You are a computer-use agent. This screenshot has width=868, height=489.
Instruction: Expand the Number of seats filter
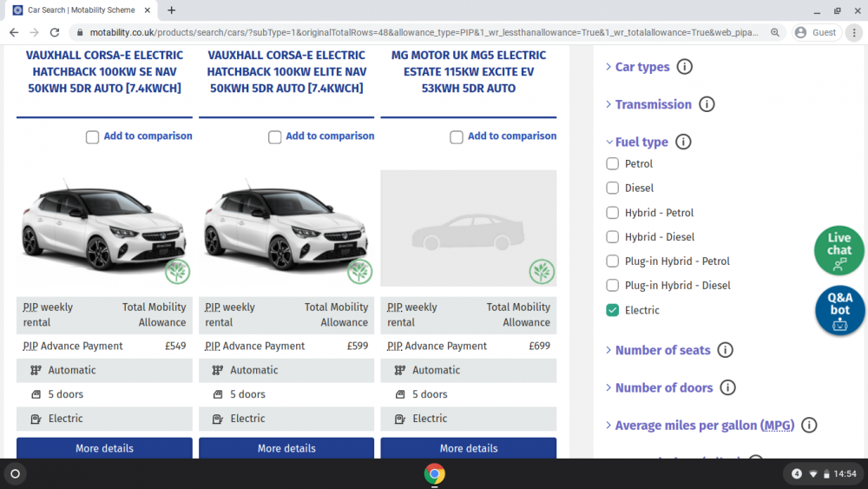coord(662,350)
